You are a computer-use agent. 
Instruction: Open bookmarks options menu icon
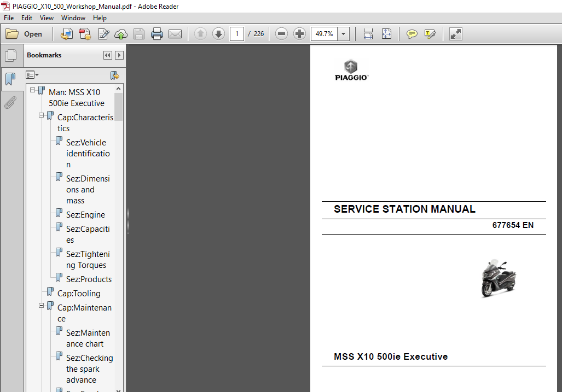coord(32,75)
